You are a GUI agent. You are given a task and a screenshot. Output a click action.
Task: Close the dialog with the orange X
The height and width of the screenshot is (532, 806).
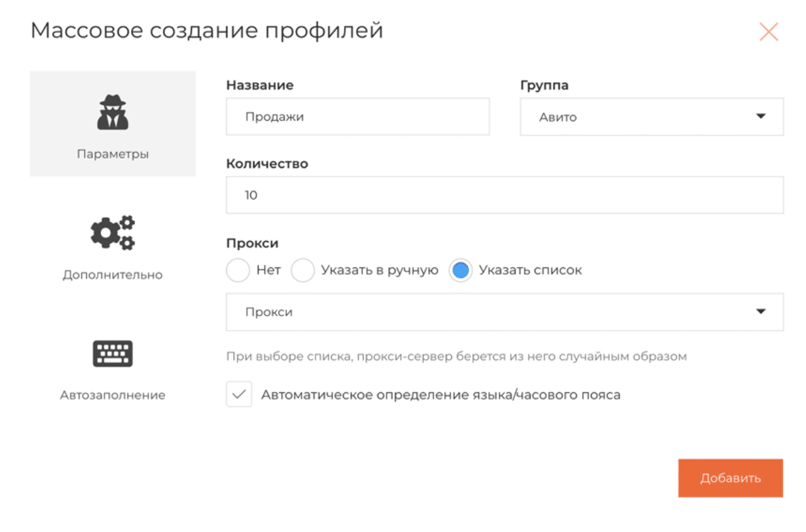(x=768, y=32)
